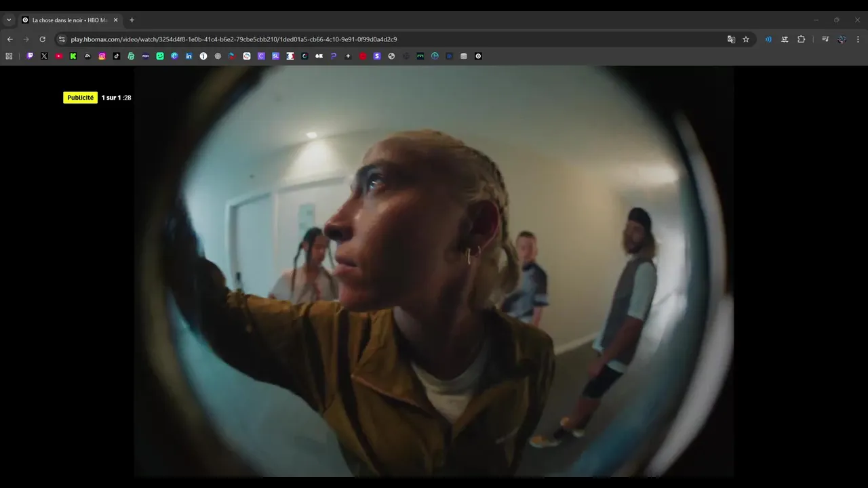This screenshot has width=868, height=488.
Task: Select the La chose dans le noir tab
Action: [x=70, y=20]
